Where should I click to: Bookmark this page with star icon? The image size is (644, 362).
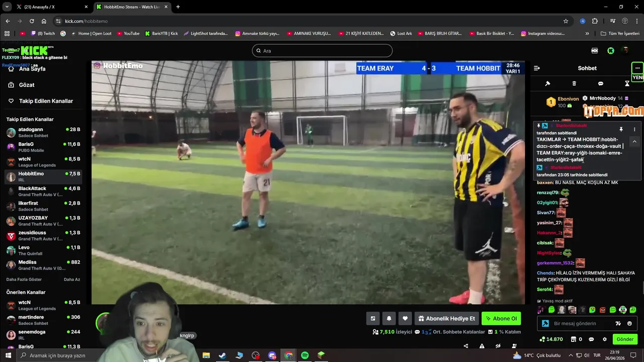coord(566,21)
